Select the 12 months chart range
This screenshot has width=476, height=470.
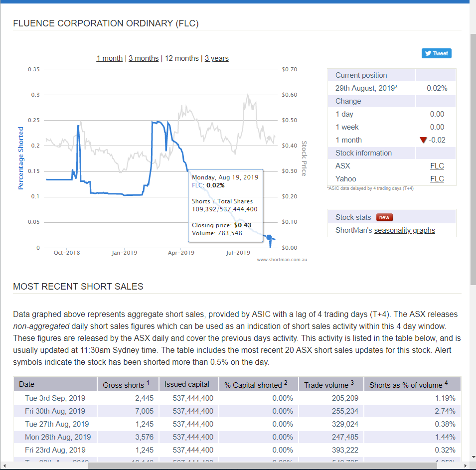[x=181, y=58]
